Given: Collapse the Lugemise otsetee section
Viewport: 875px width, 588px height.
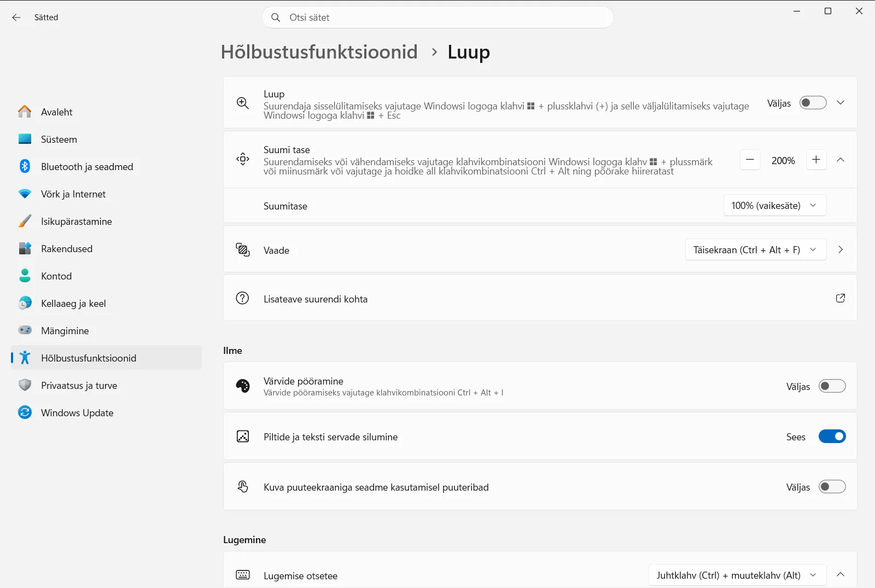Looking at the screenshot, I should 841,574.
